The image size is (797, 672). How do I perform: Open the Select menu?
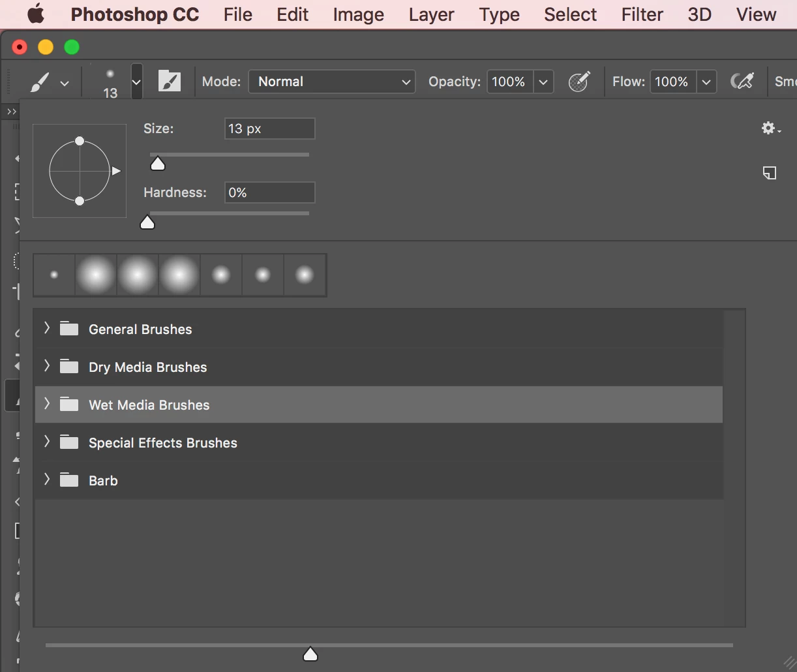571,14
